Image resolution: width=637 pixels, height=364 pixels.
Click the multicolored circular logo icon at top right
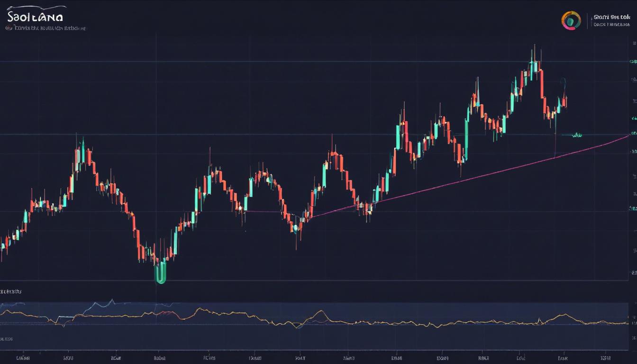(x=571, y=20)
